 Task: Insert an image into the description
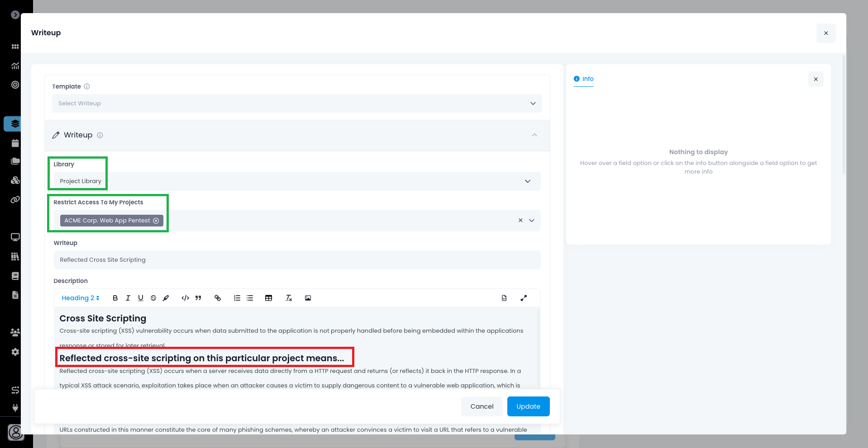tap(308, 298)
